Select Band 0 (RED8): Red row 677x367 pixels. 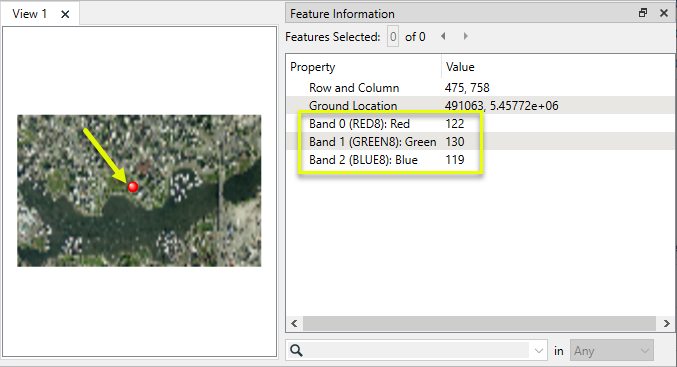pyautogui.click(x=480, y=124)
